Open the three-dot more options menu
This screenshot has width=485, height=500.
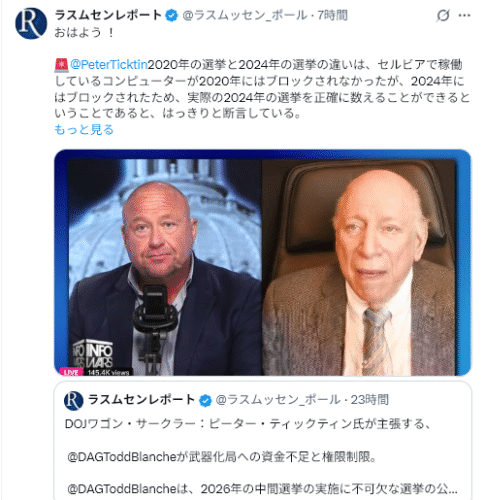coord(464,15)
